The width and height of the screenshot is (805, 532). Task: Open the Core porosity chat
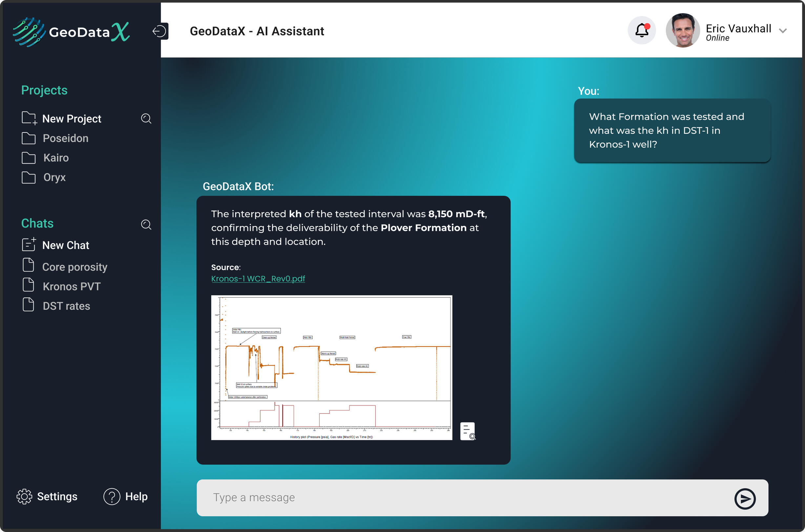75,267
